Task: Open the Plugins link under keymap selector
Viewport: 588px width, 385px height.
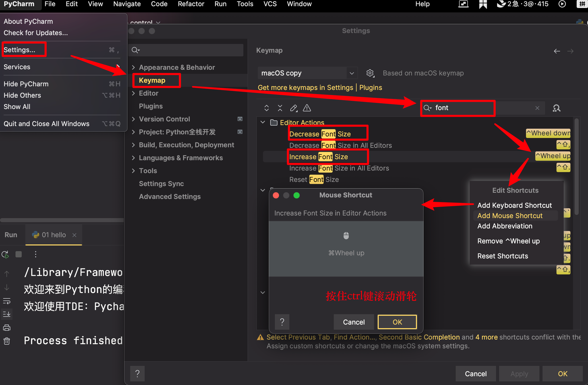Action: [x=370, y=88]
